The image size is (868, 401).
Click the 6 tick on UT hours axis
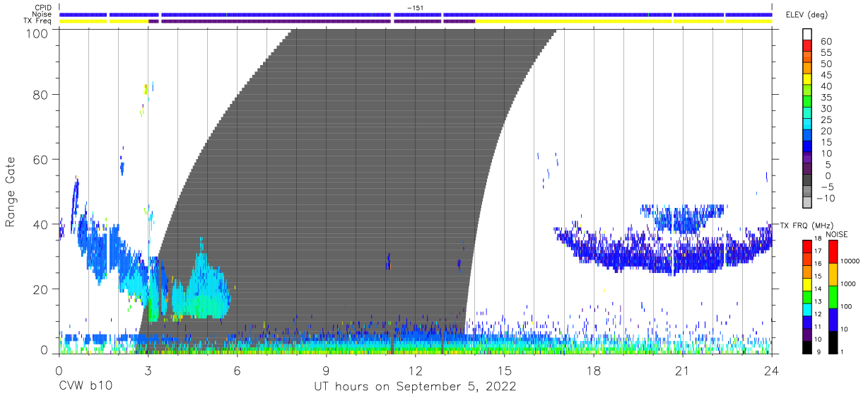pyautogui.click(x=237, y=370)
